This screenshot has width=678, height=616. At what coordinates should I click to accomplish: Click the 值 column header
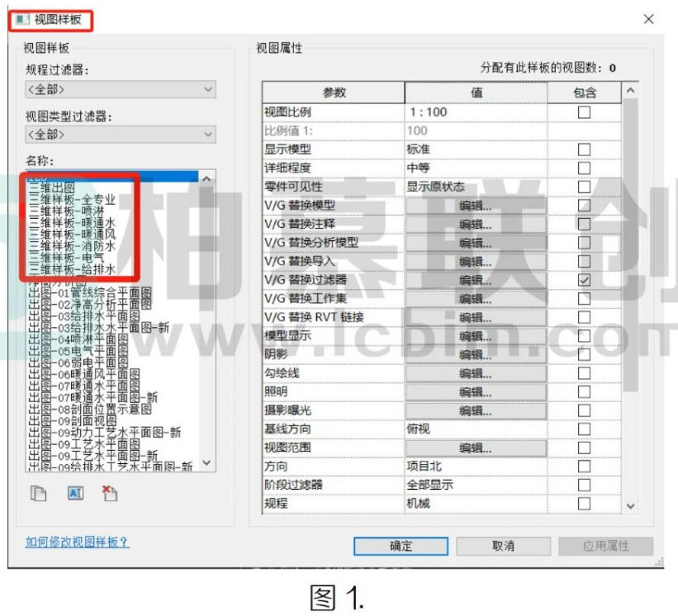point(476,92)
